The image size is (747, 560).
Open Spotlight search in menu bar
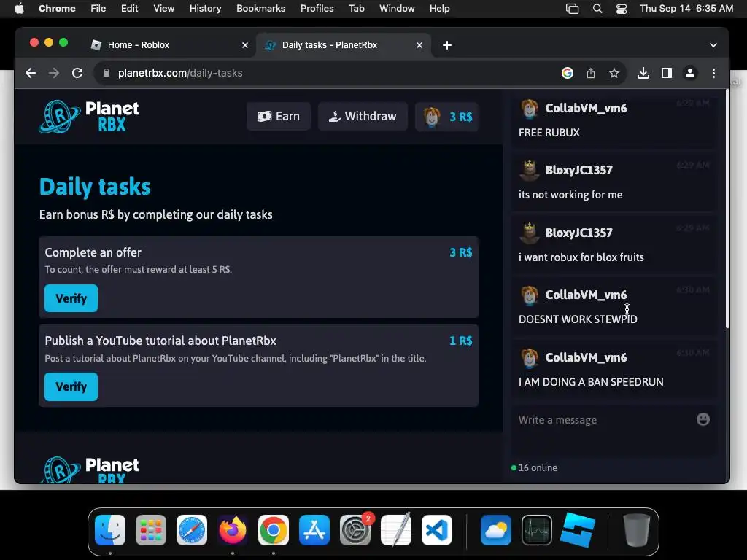click(x=597, y=8)
